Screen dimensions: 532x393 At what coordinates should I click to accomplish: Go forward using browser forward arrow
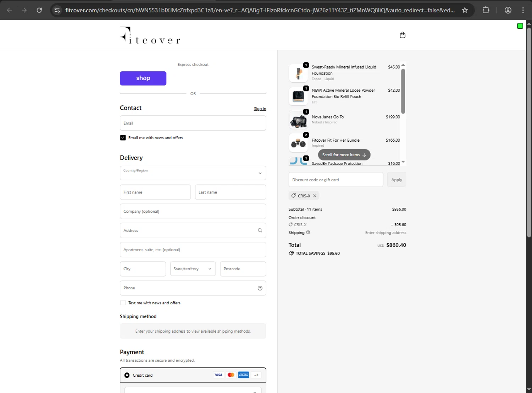click(24, 10)
